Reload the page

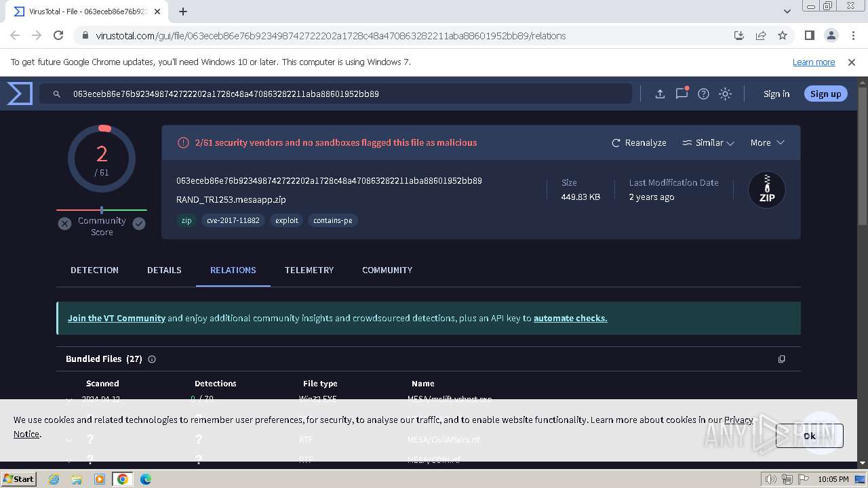point(58,35)
